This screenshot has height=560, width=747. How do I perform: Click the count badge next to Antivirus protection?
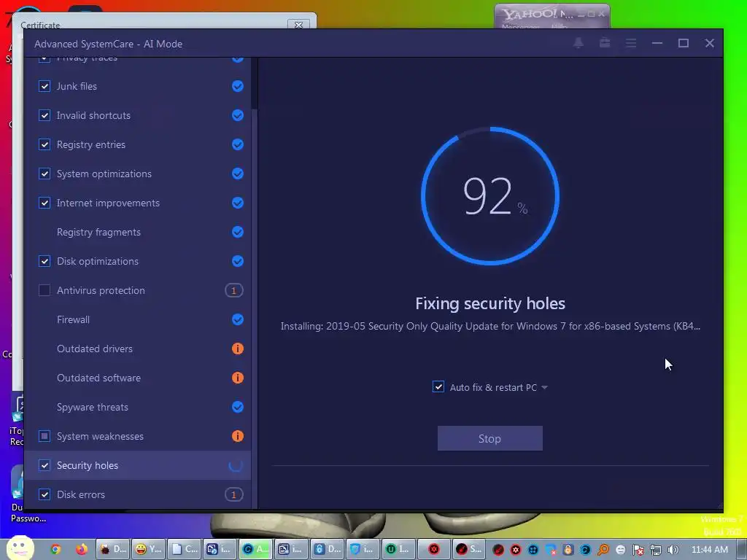point(233,290)
